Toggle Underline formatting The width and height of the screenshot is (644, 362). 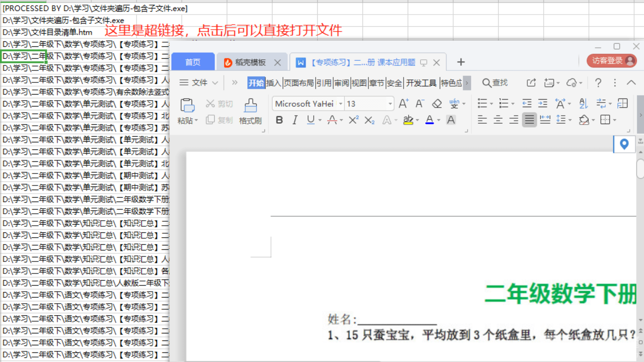pos(310,120)
